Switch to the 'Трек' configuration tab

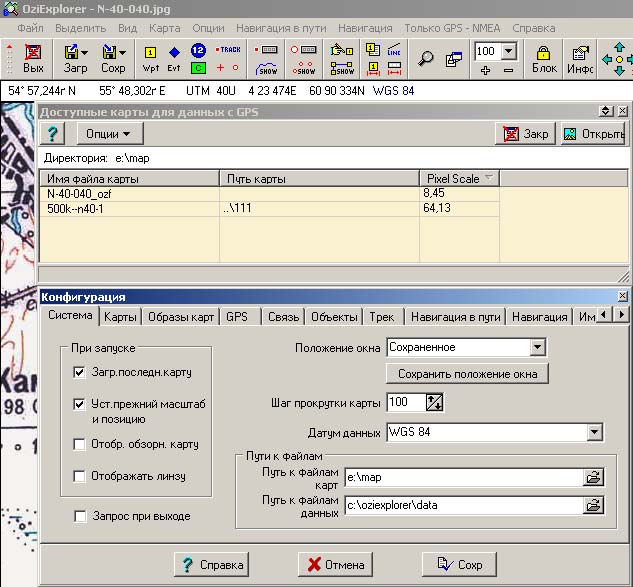coord(381,317)
